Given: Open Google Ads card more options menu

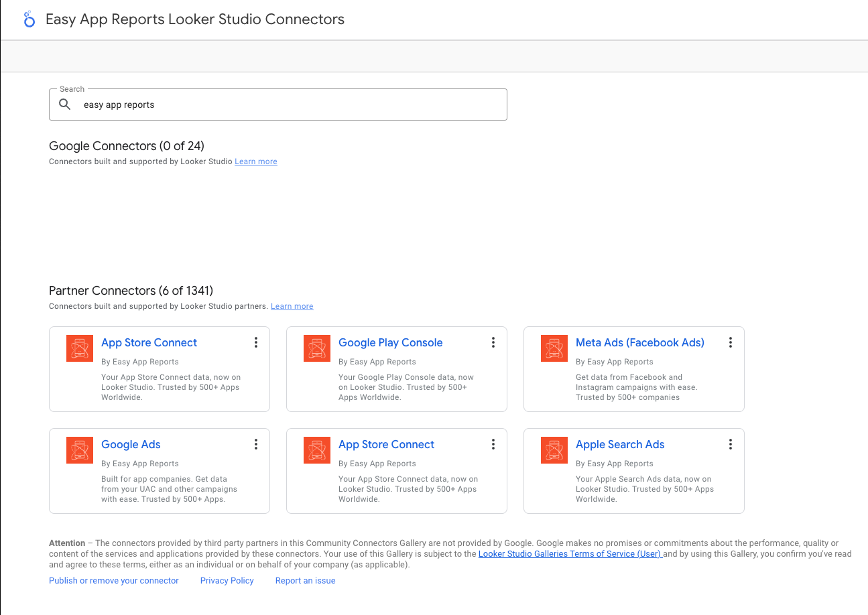Looking at the screenshot, I should (x=255, y=444).
